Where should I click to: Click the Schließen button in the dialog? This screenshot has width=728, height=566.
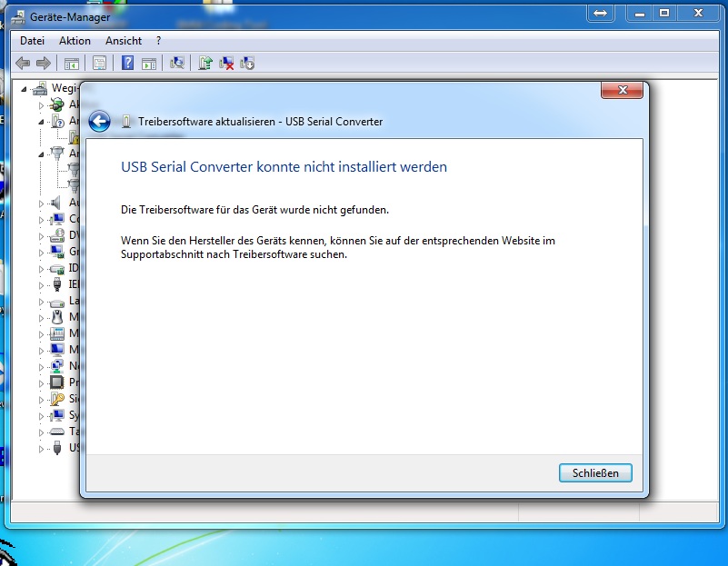coord(595,473)
